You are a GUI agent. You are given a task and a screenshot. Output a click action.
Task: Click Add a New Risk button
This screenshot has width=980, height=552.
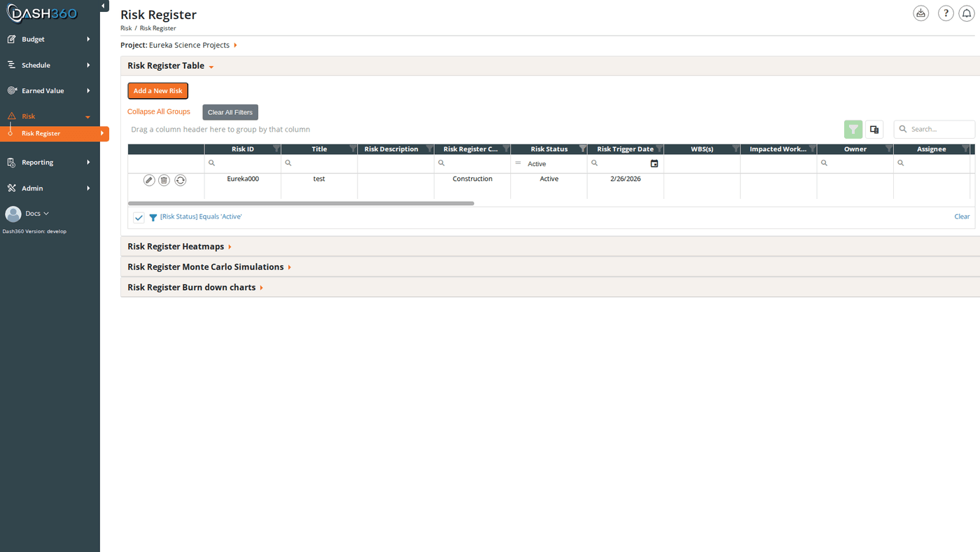pyautogui.click(x=158, y=91)
